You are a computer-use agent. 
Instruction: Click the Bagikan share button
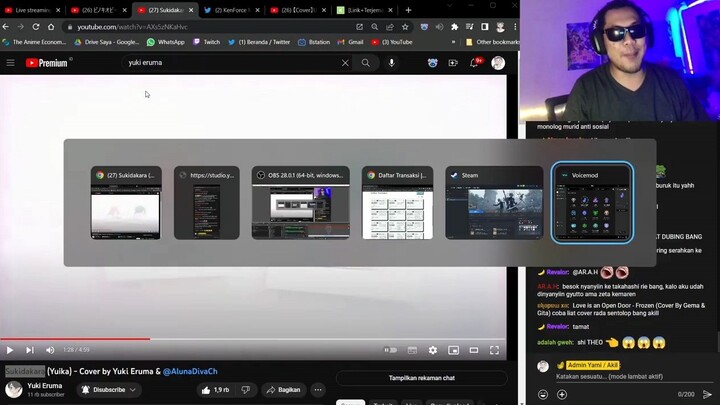283,390
